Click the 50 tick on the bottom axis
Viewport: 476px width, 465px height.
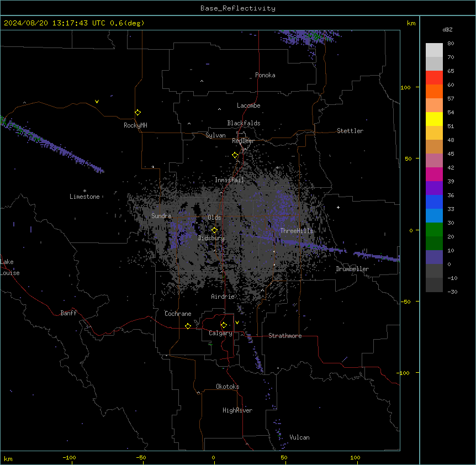click(x=284, y=458)
